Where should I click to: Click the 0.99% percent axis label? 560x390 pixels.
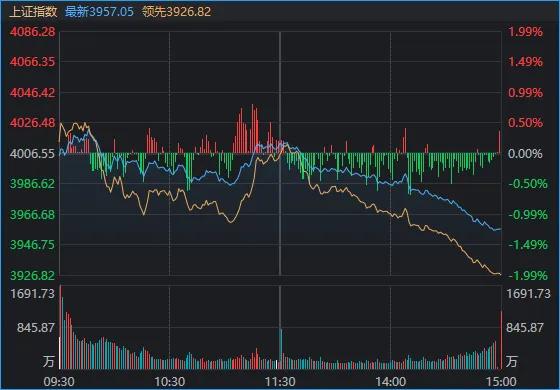(x=525, y=93)
